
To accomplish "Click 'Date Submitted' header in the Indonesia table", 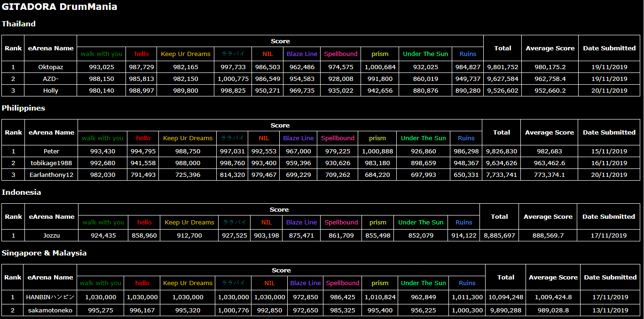I will 608,216.
